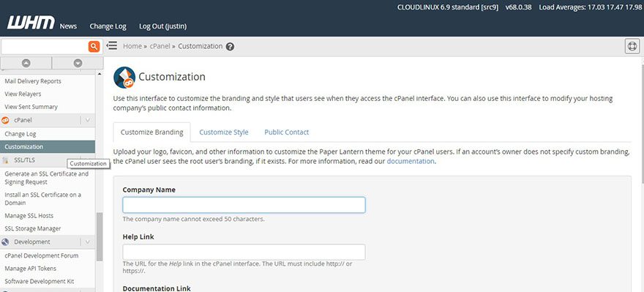This screenshot has width=644, height=292.
Task: Click the cPanel section icon in sidebar
Action: [x=5, y=120]
